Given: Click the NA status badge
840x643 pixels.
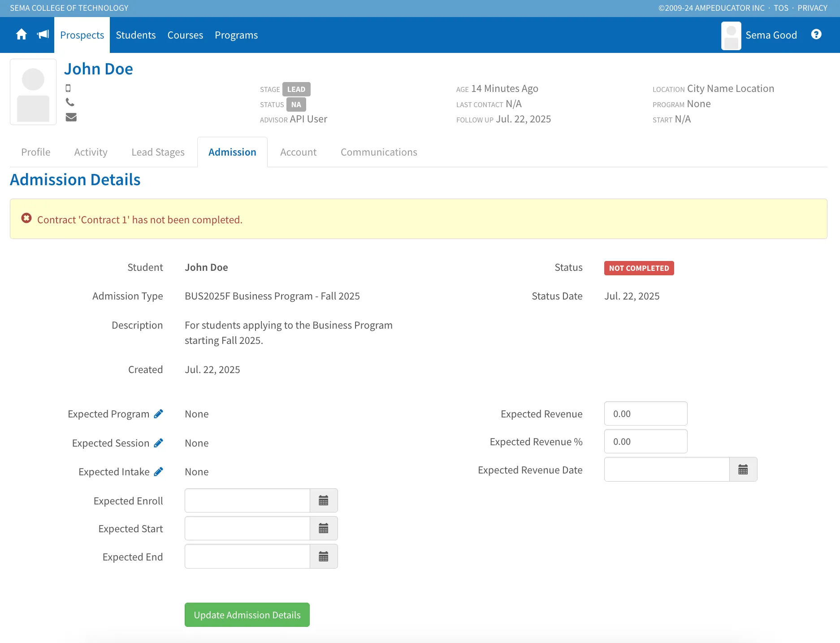Looking at the screenshot, I should pyautogui.click(x=296, y=104).
